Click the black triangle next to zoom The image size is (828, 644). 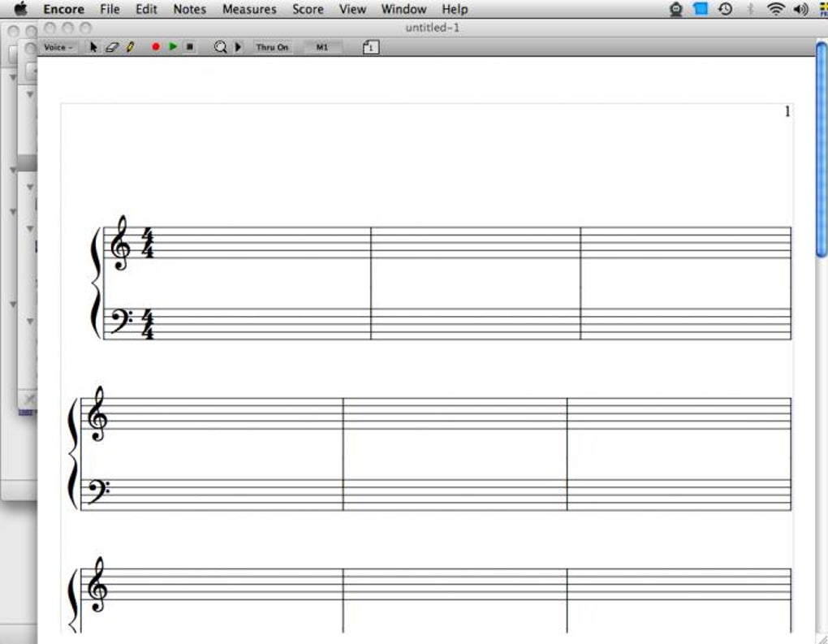click(x=238, y=47)
